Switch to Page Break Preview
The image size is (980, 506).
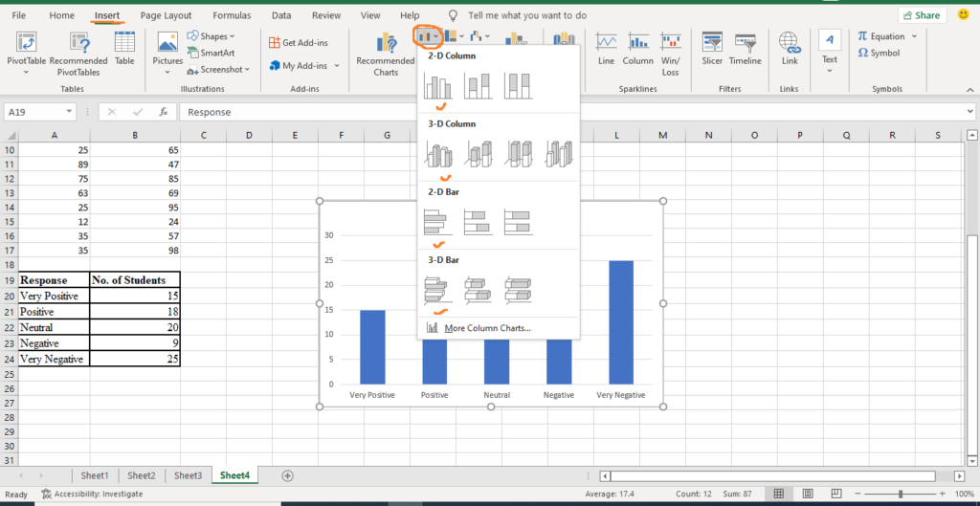(835, 494)
